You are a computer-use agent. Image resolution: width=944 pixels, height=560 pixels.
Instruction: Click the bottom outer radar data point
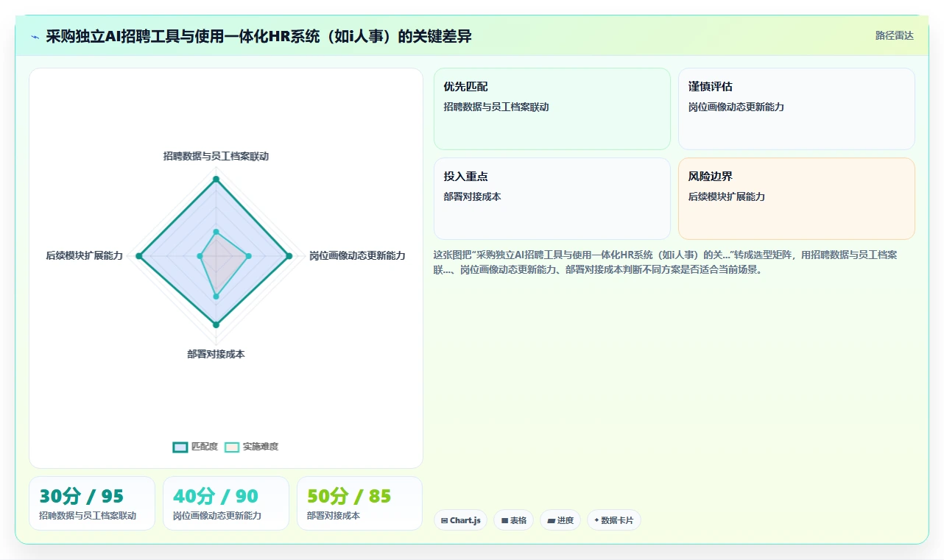tap(216, 325)
